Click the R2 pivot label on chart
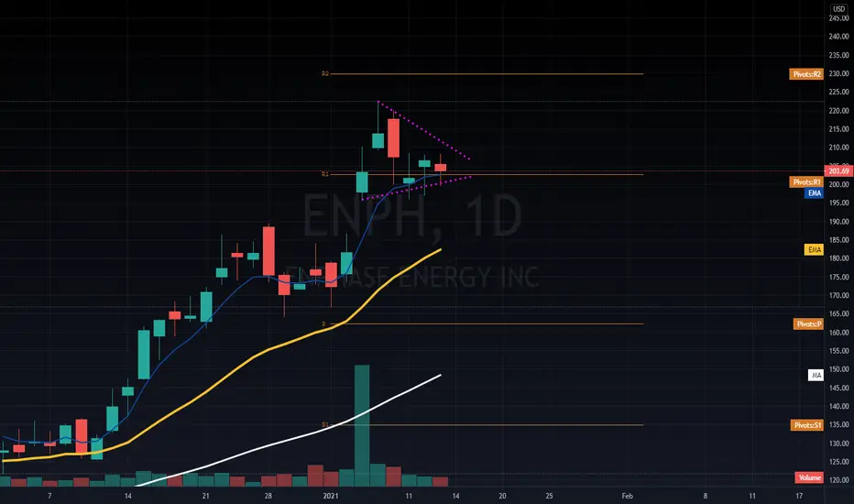Image resolution: width=854 pixels, height=504 pixels. coord(325,73)
